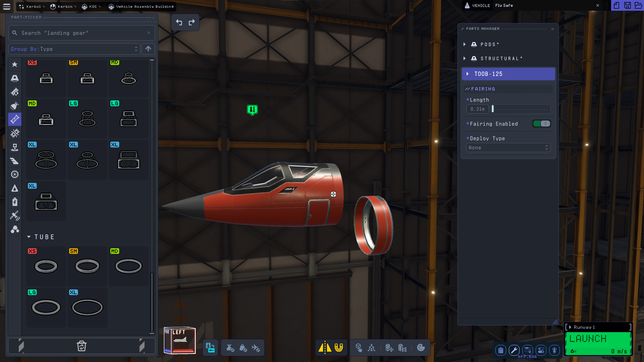This screenshot has height=362, width=644.
Task: Click the Length slider handle
Action: [x=493, y=109]
